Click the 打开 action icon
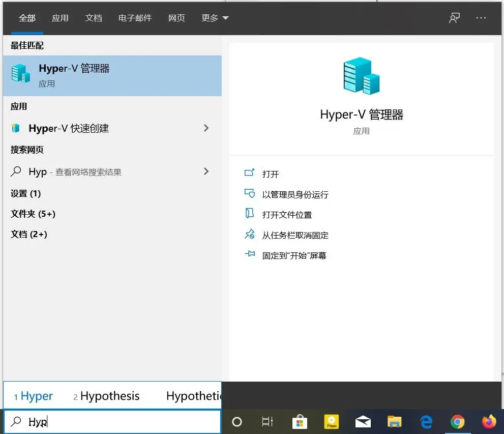504x434 pixels. point(249,173)
